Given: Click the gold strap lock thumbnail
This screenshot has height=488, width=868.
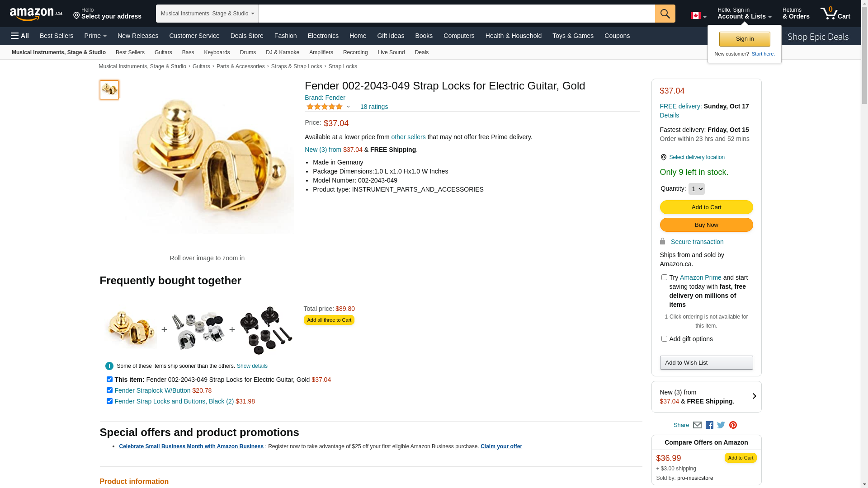Looking at the screenshot, I should tap(109, 90).
